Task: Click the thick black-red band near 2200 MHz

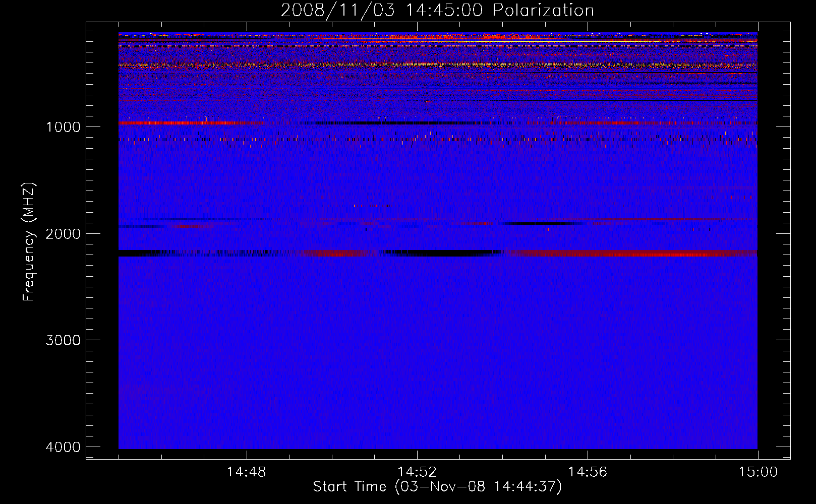Action: pos(438,253)
